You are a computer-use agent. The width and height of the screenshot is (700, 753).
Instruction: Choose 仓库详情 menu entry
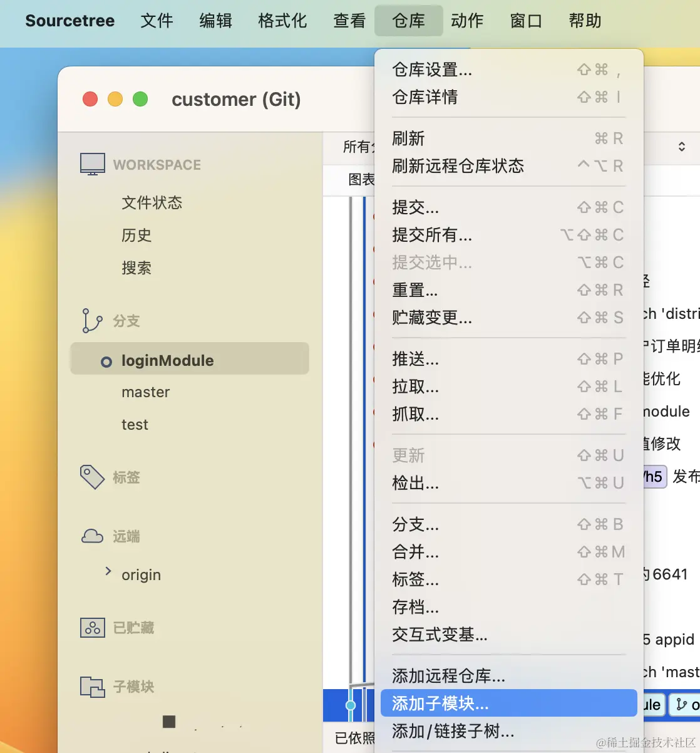click(508, 97)
